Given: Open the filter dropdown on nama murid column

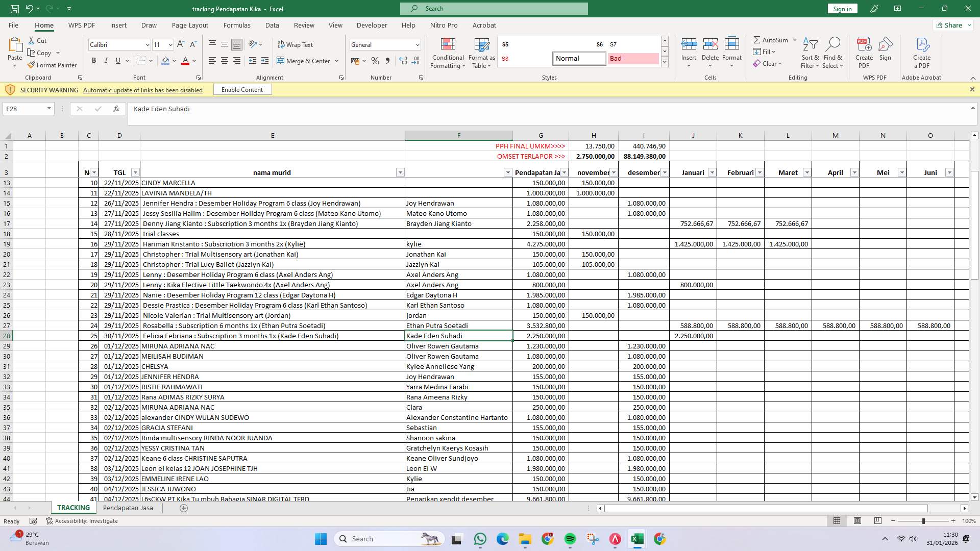Looking at the screenshot, I should click(x=400, y=172).
